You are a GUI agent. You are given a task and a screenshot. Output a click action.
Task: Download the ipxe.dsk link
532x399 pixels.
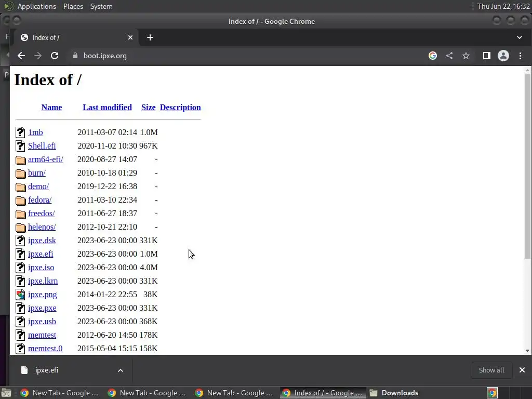click(x=42, y=240)
